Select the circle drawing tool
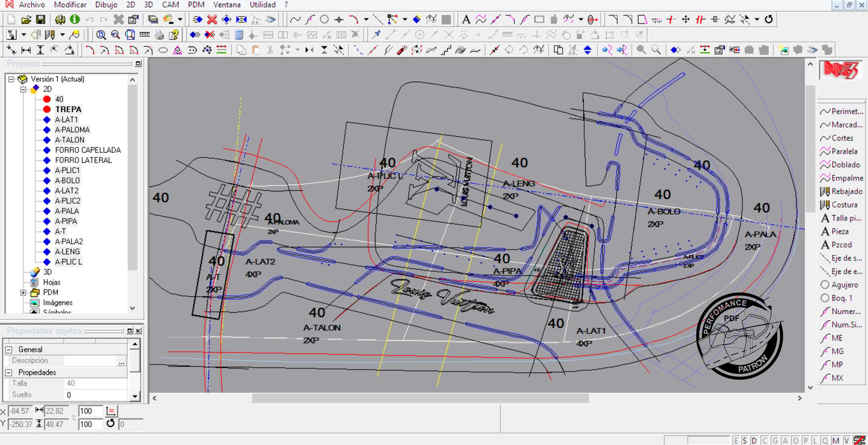This screenshot has height=445, width=868. click(x=324, y=20)
